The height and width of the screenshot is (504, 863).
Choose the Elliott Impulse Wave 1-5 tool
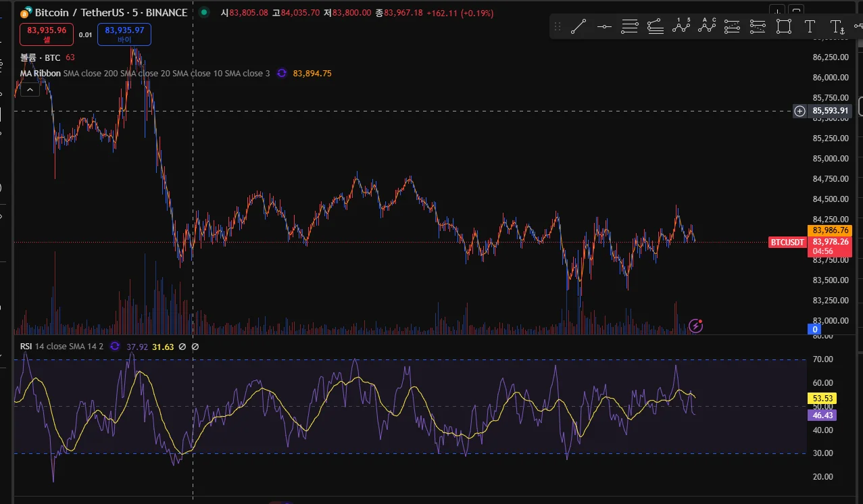click(x=681, y=26)
